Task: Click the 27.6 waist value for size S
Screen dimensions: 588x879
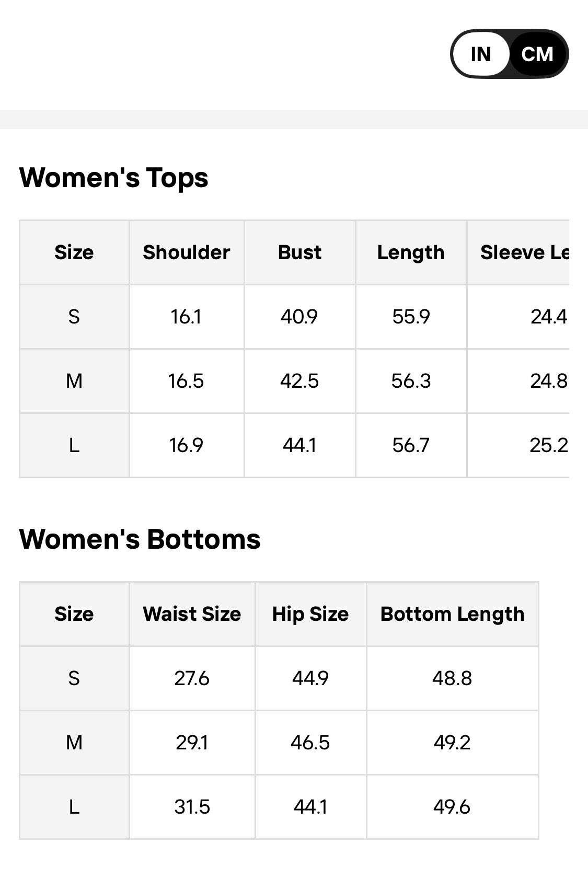Action: pyautogui.click(x=192, y=678)
